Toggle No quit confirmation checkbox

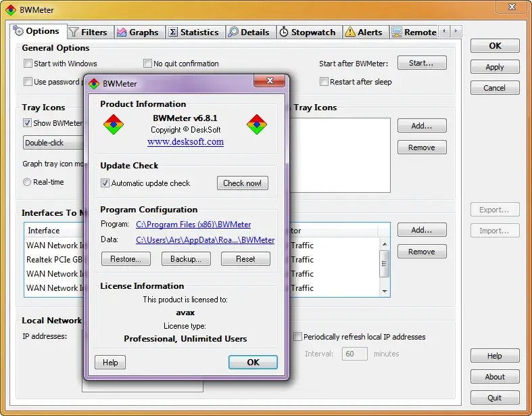click(147, 64)
